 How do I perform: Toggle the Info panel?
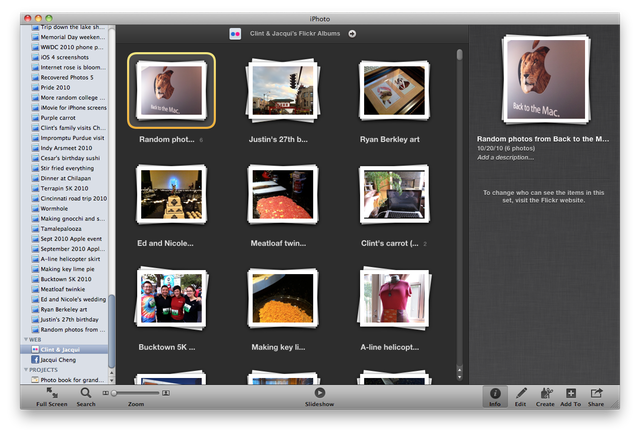(495, 397)
